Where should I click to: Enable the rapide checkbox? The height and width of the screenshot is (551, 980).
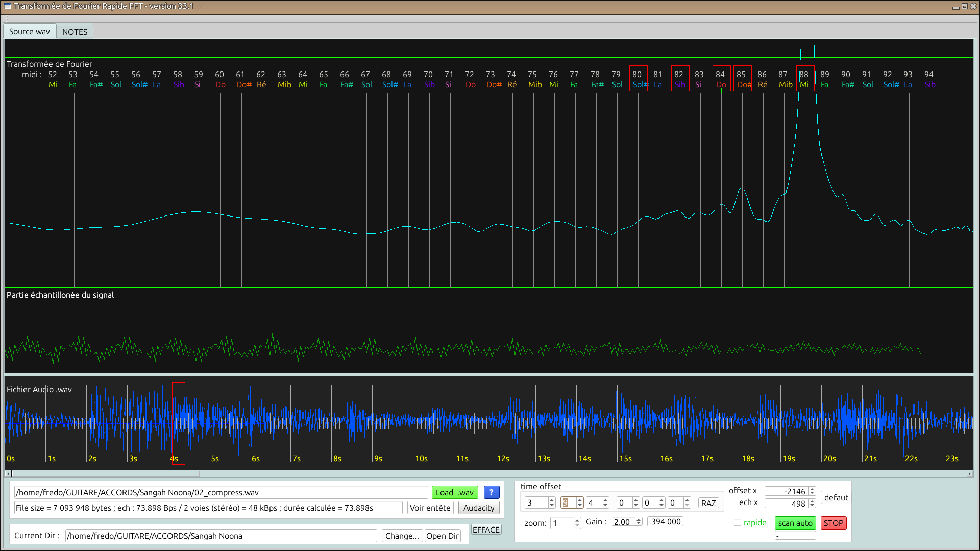(x=738, y=522)
